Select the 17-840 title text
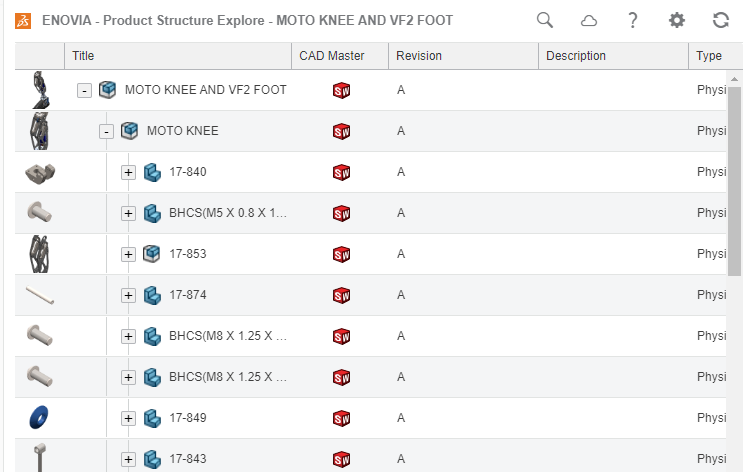 (188, 172)
